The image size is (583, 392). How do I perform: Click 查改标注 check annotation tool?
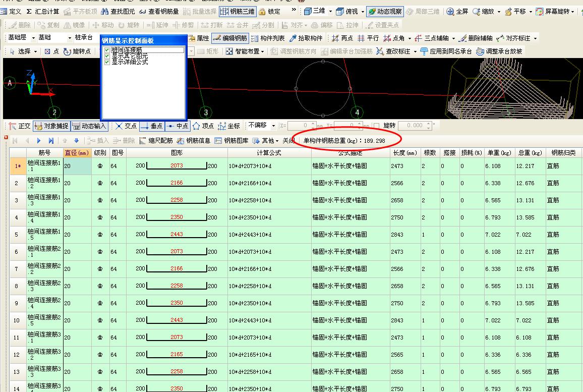point(393,51)
